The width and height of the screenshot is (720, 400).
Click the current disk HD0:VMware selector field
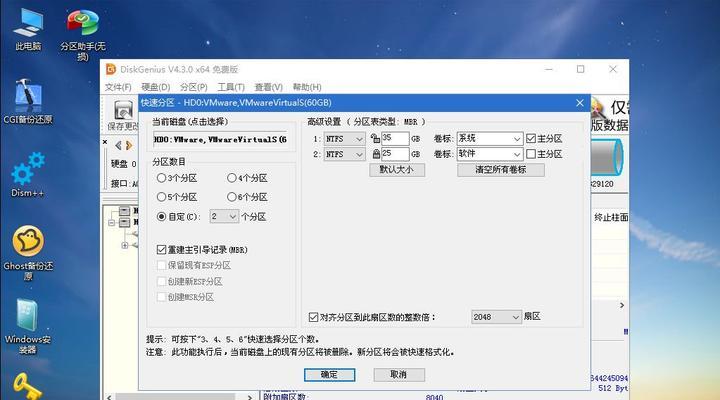[220, 139]
